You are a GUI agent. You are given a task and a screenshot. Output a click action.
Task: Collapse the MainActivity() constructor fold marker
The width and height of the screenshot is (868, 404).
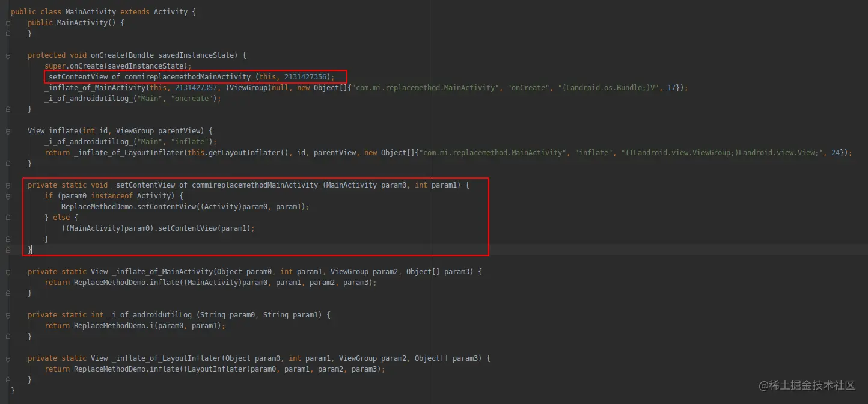pyautogui.click(x=8, y=23)
